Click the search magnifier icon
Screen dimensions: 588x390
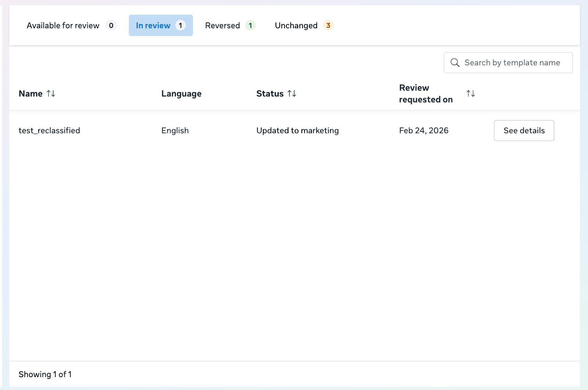click(455, 63)
